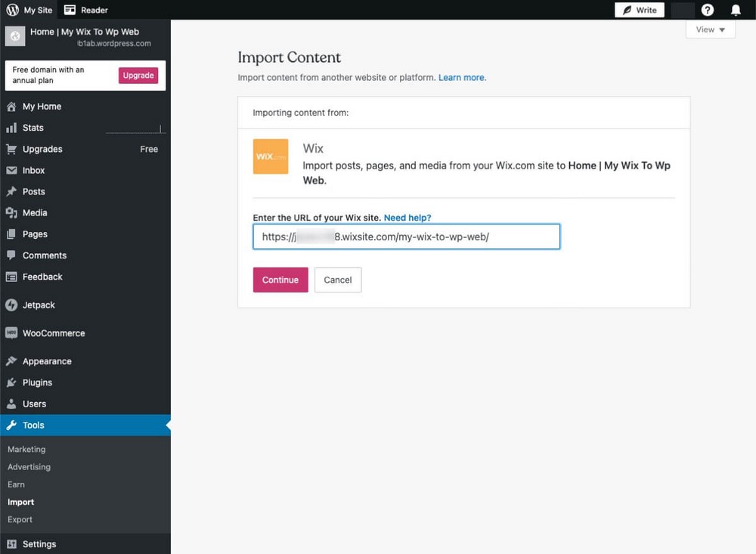Image resolution: width=756 pixels, height=554 pixels.
Task: Open Advertising submenu item
Action: (29, 467)
